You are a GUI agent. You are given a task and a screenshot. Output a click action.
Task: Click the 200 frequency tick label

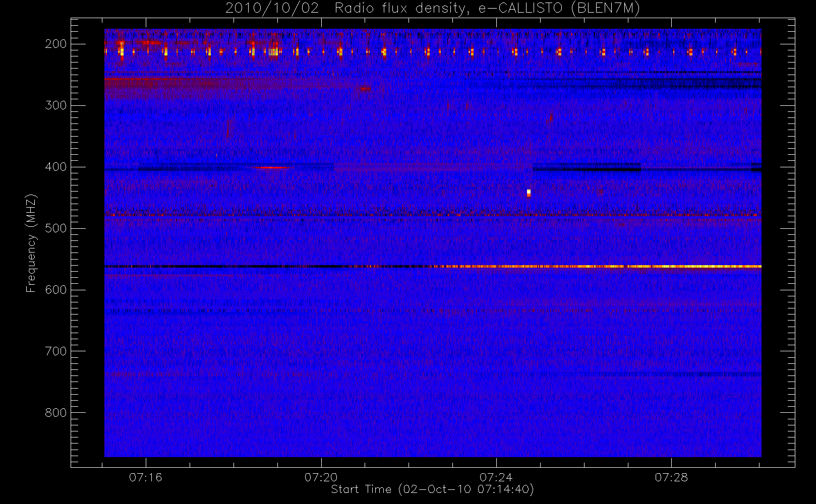56,44
